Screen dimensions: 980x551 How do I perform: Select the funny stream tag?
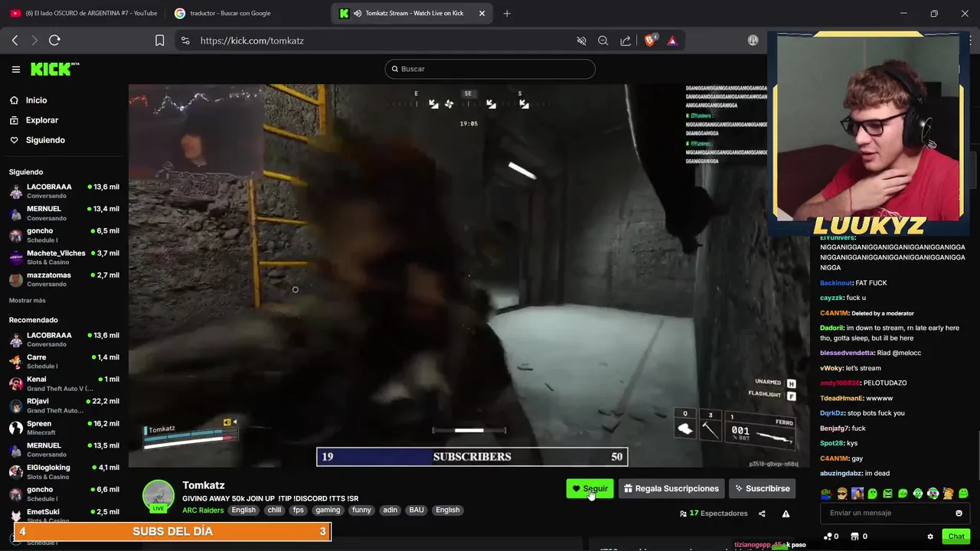(x=361, y=510)
